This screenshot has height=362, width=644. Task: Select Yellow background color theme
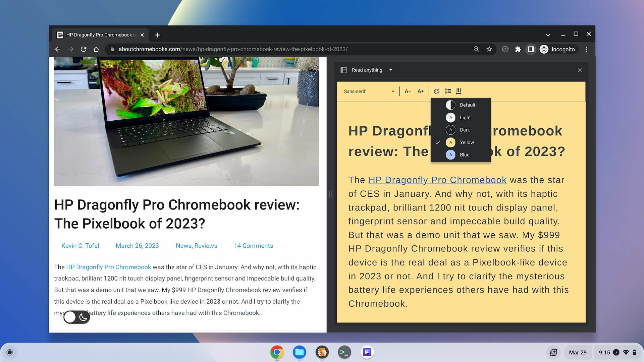pyautogui.click(x=467, y=142)
